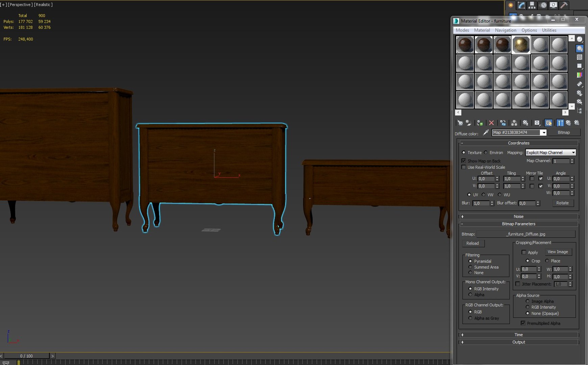Click Go to Parent icon
This screenshot has height=365, width=588.
[x=568, y=123]
